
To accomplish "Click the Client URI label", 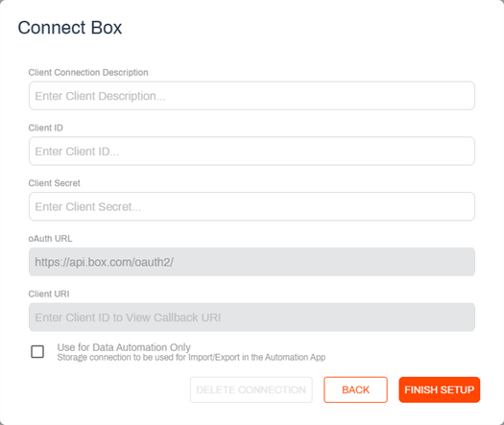I will pyautogui.click(x=49, y=294).
